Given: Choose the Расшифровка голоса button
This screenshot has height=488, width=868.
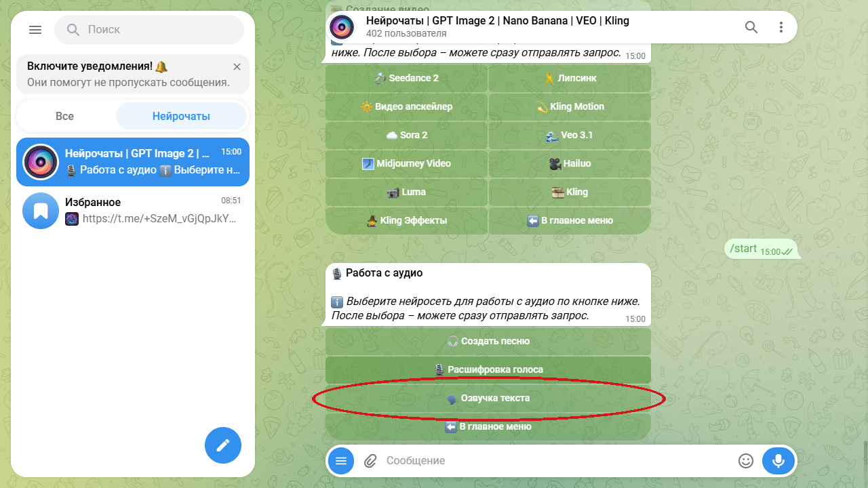Looking at the screenshot, I should [x=488, y=370].
